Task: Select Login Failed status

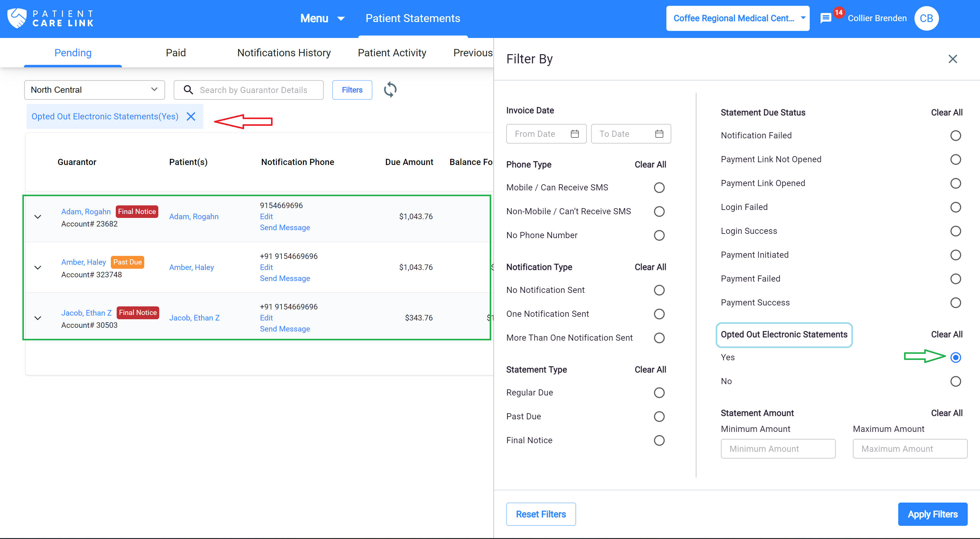Action: point(955,207)
